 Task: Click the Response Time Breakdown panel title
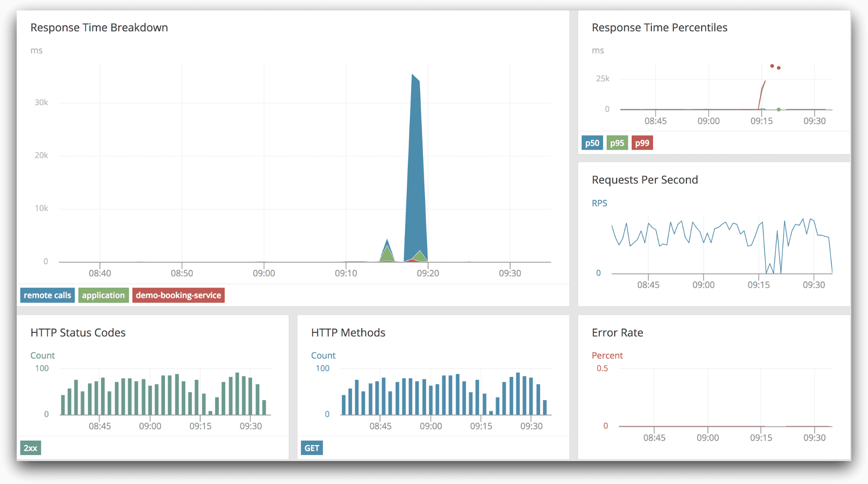99,28
